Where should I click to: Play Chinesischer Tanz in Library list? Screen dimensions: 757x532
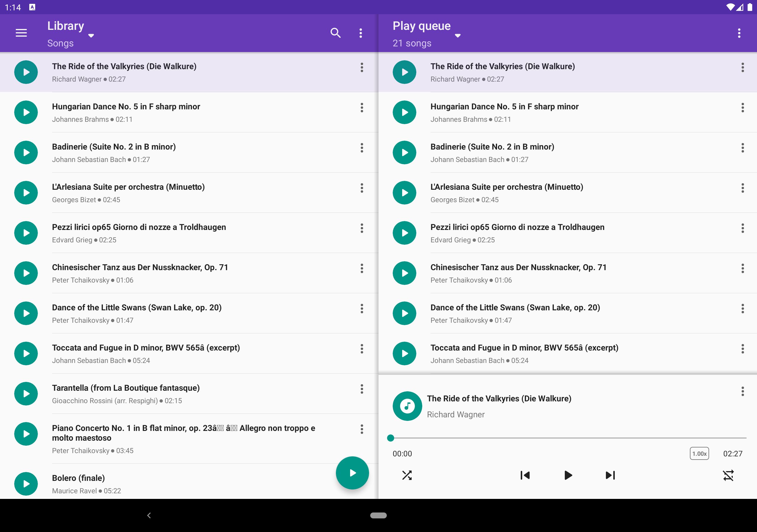[26, 273]
